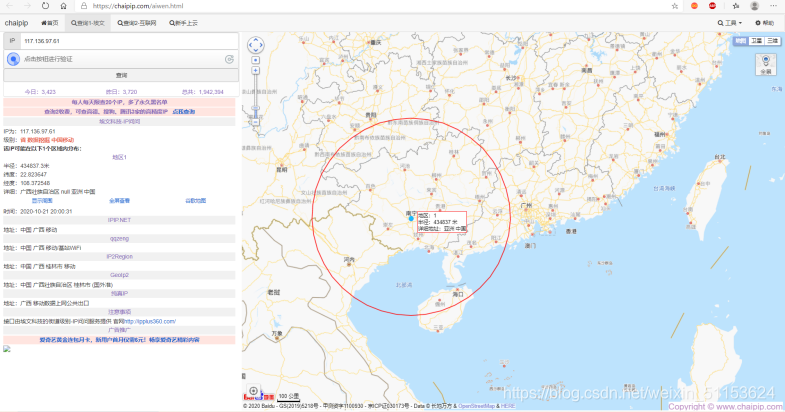Zoom in the map with plus button

pyautogui.click(x=255, y=71)
